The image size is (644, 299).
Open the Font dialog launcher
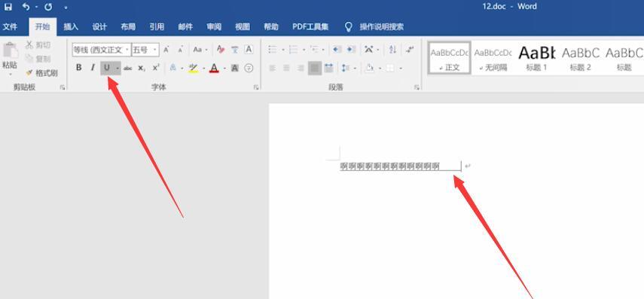[x=256, y=87]
